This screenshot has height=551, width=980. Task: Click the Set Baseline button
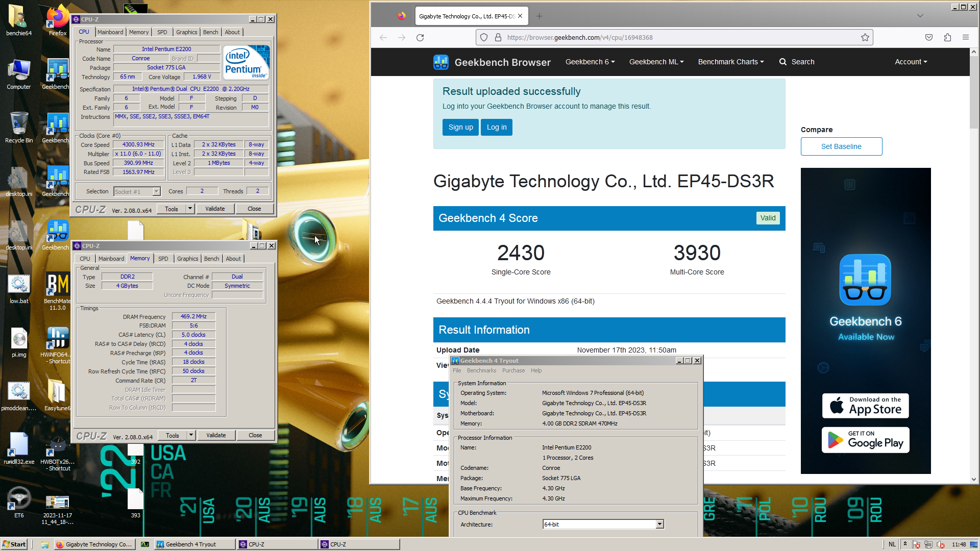point(841,146)
